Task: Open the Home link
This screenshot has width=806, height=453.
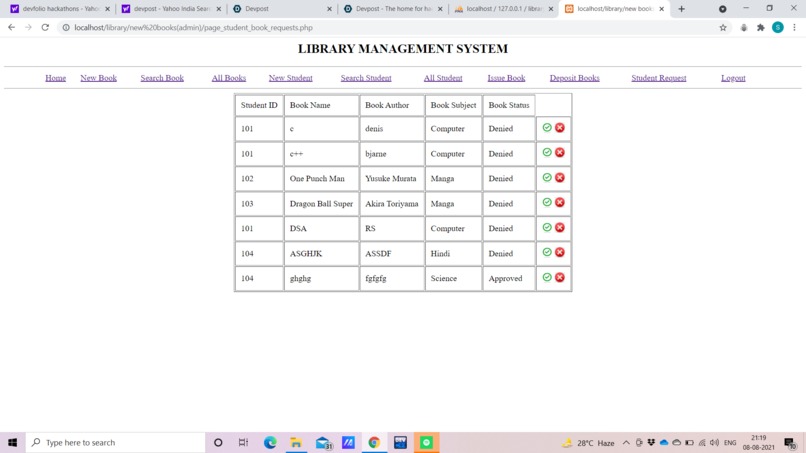Action: tap(56, 78)
